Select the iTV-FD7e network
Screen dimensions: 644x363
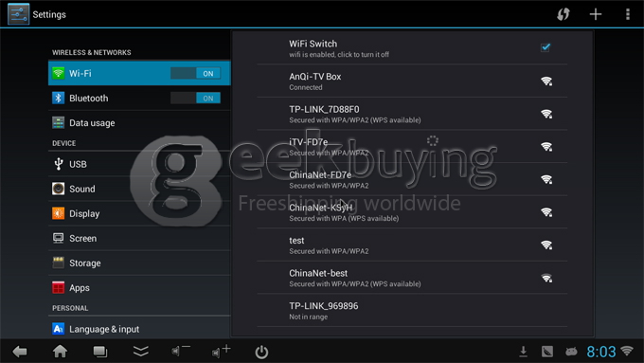pyautogui.click(x=412, y=147)
